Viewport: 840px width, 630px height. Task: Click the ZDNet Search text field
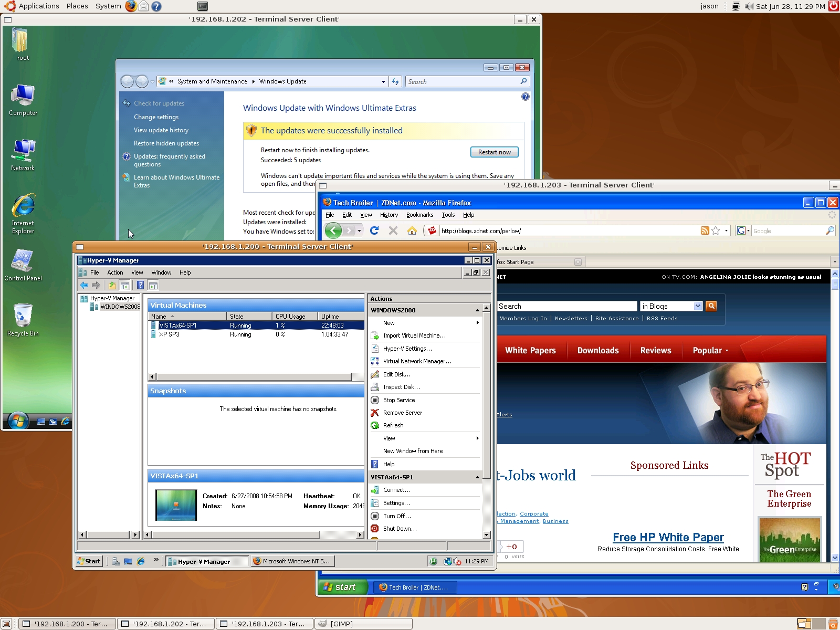click(567, 306)
